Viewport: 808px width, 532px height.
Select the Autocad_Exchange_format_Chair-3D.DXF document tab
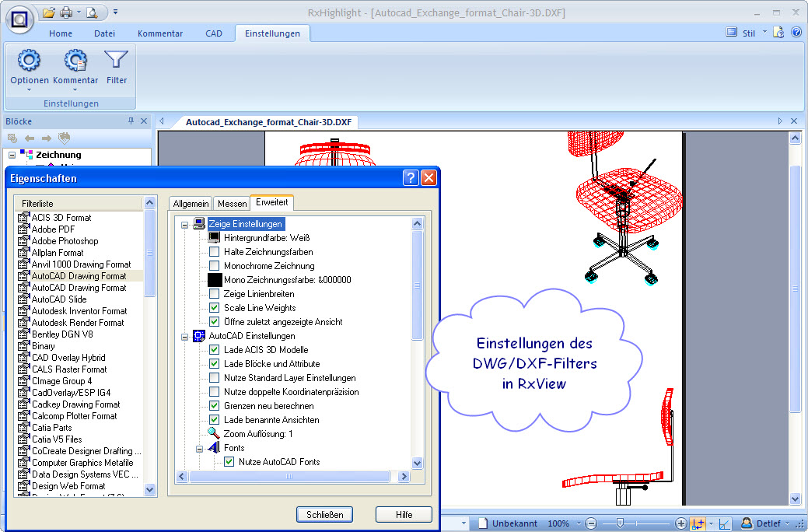[268, 122]
